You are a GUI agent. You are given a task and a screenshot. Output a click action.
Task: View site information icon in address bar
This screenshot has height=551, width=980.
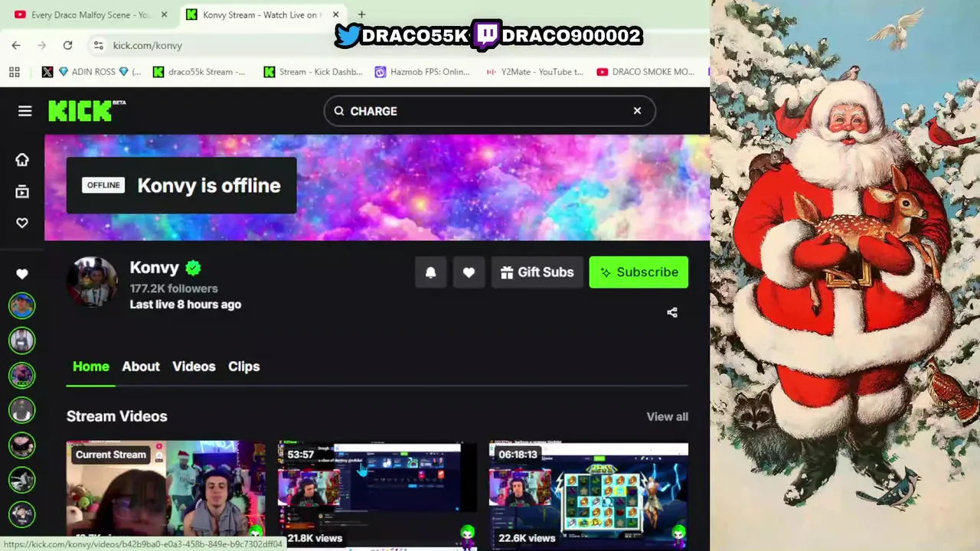pos(98,45)
